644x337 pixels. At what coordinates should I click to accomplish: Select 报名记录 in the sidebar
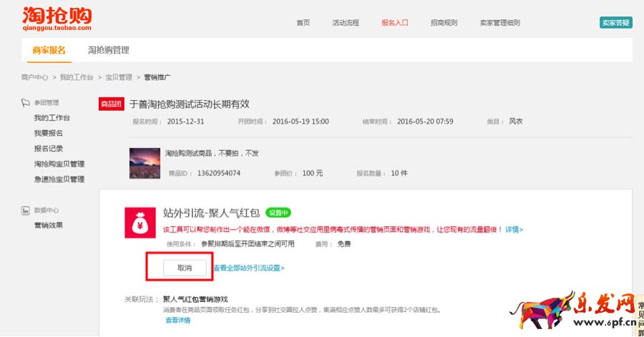(x=49, y=149)
